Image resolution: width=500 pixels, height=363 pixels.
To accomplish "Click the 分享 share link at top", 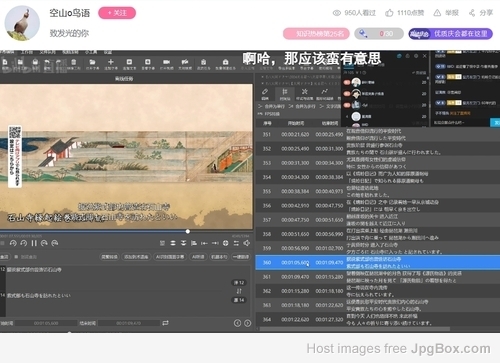I will (481, 13).
